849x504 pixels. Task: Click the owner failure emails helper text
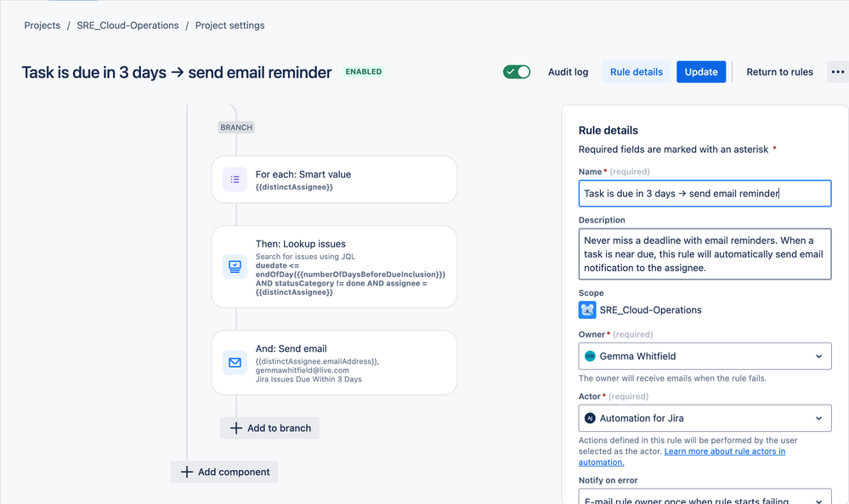[x=672, y=378]
